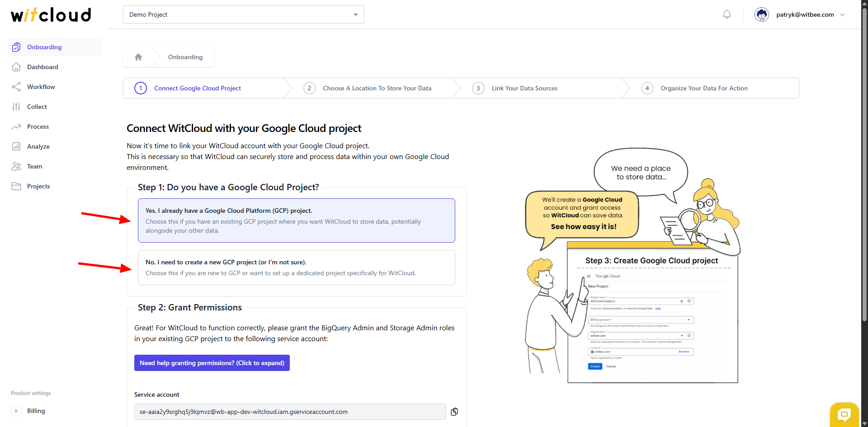The width and height of the screenshot is (868, 427).
Task: Open Projects menu item
Action: click(x=54, y=186)
